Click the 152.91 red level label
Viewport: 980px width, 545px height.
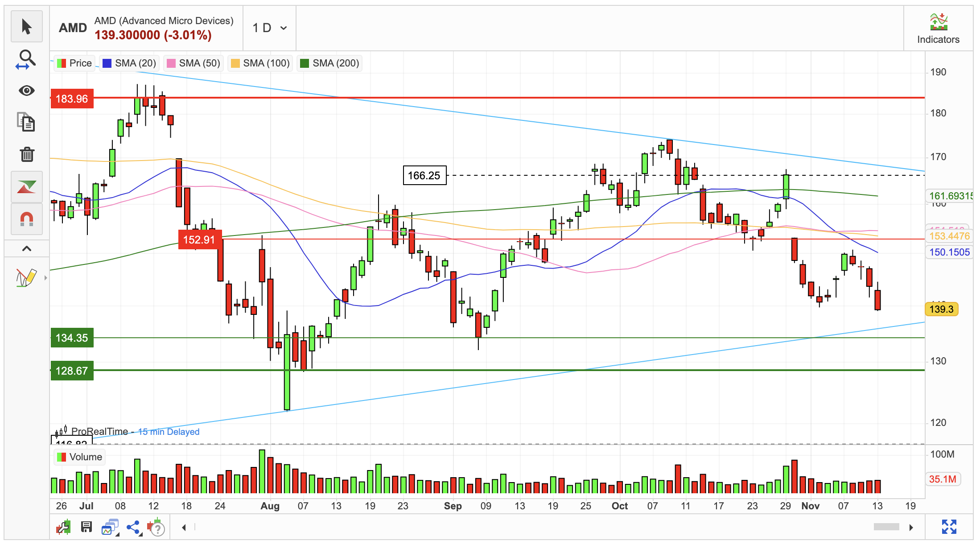click(199, 240)
